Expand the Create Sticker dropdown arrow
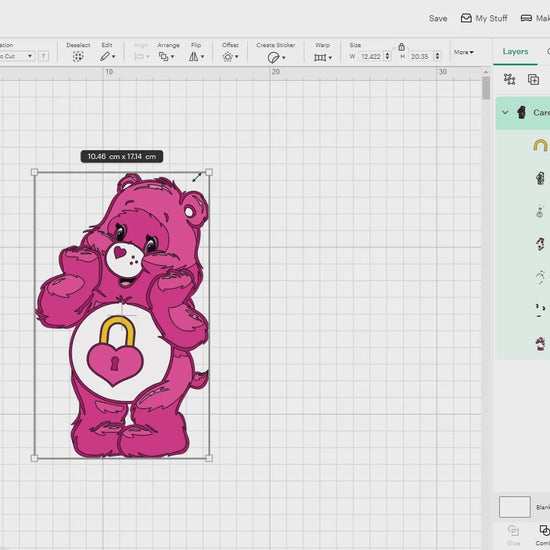The image size is (550, 550). pyautogui.click(x=283, y=58)
